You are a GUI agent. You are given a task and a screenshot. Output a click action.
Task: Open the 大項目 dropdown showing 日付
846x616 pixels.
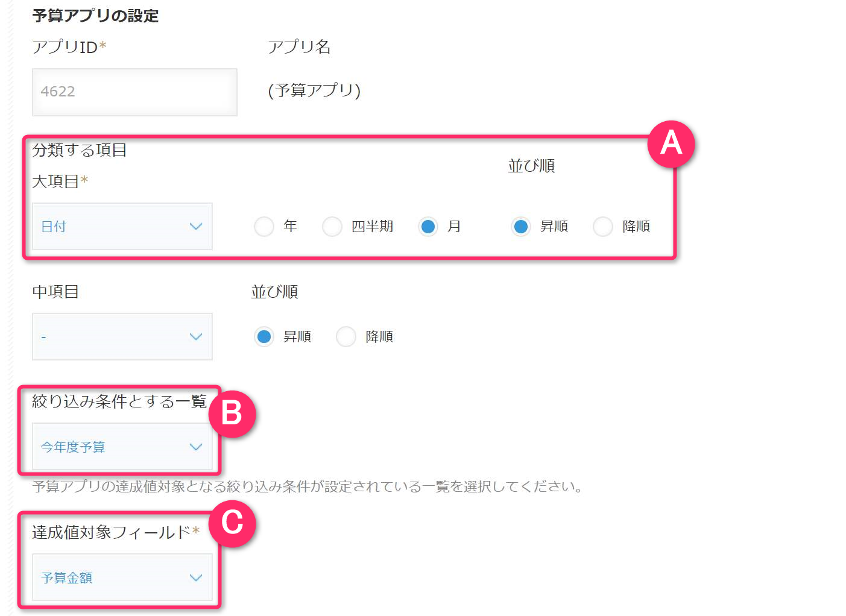[122, 226]
